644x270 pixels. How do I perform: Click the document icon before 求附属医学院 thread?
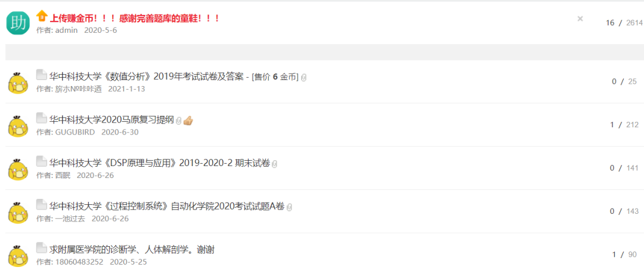tap(42, 247)
